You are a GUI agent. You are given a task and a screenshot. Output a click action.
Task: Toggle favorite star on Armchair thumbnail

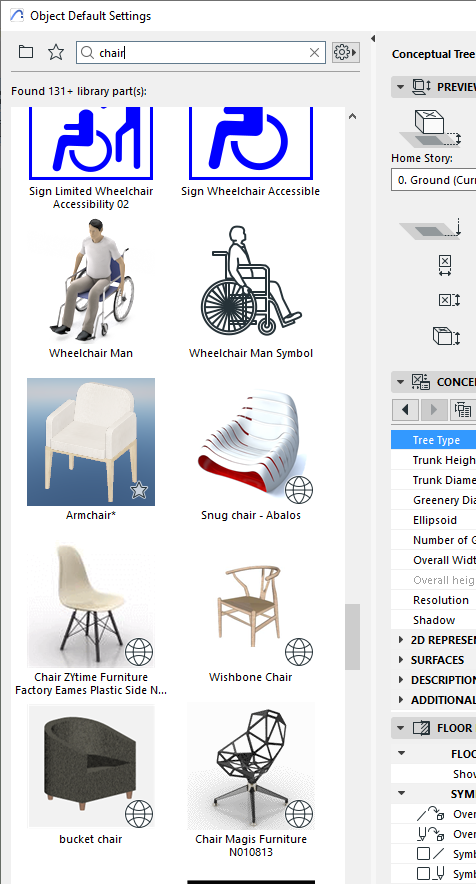(x=139, y=490)
